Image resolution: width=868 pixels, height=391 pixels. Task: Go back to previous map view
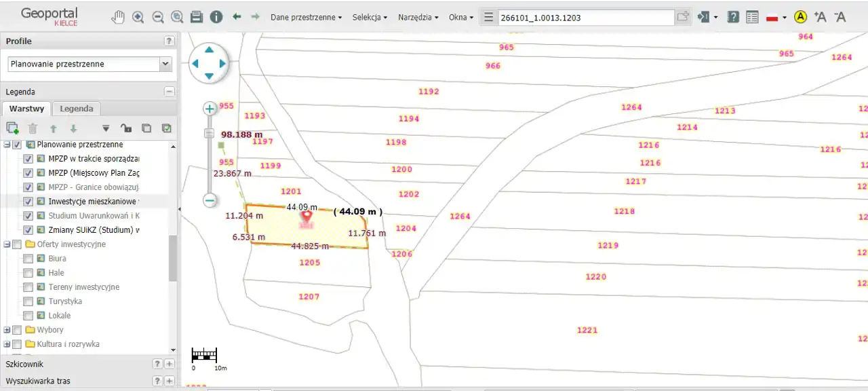(237, 16)
